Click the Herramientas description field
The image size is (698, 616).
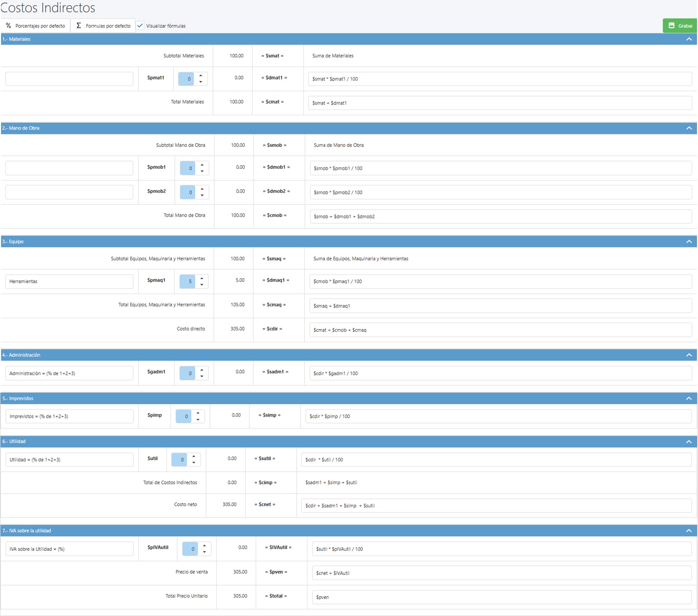click(69, 281)
